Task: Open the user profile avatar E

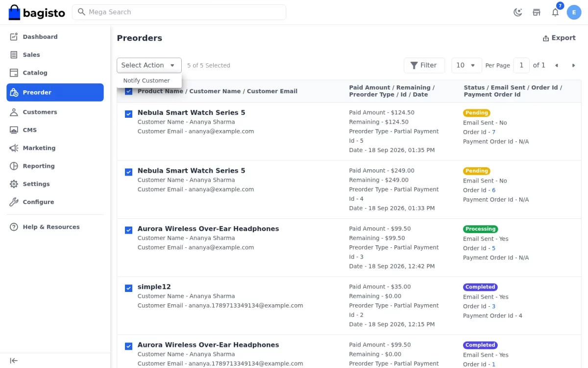Action: point(574,12)
